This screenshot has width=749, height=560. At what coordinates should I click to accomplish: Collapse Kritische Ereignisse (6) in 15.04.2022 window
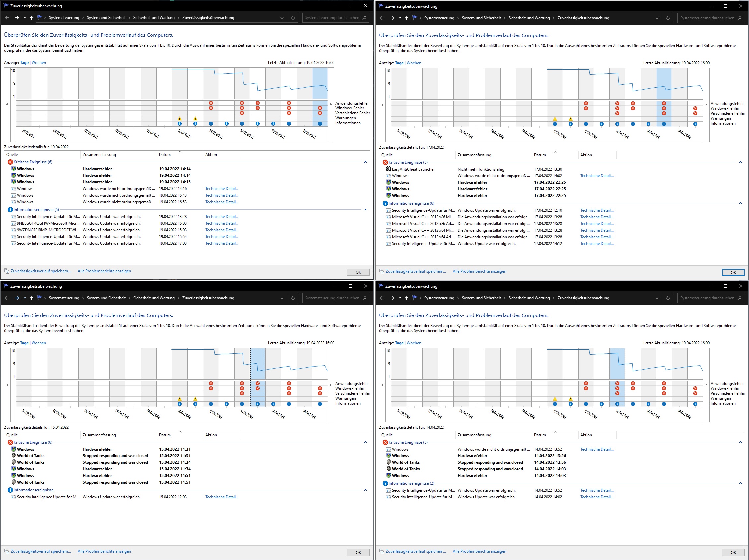pos(365,442)
